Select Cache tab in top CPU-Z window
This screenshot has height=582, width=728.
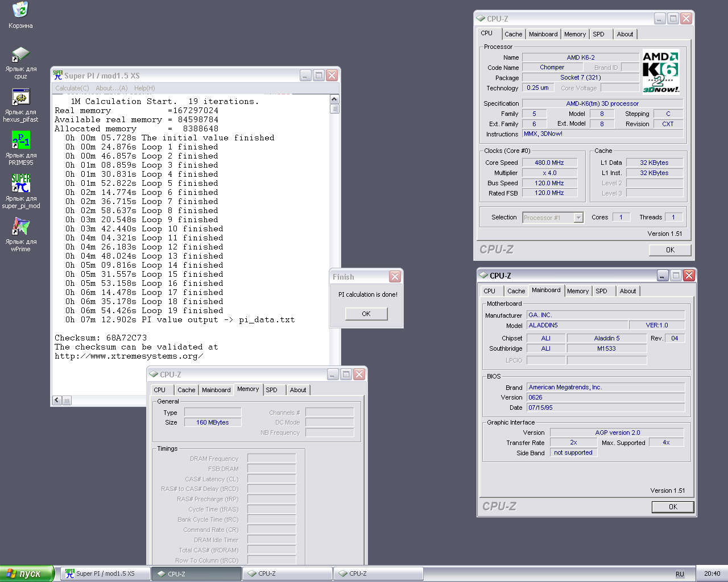coord(513,34)
